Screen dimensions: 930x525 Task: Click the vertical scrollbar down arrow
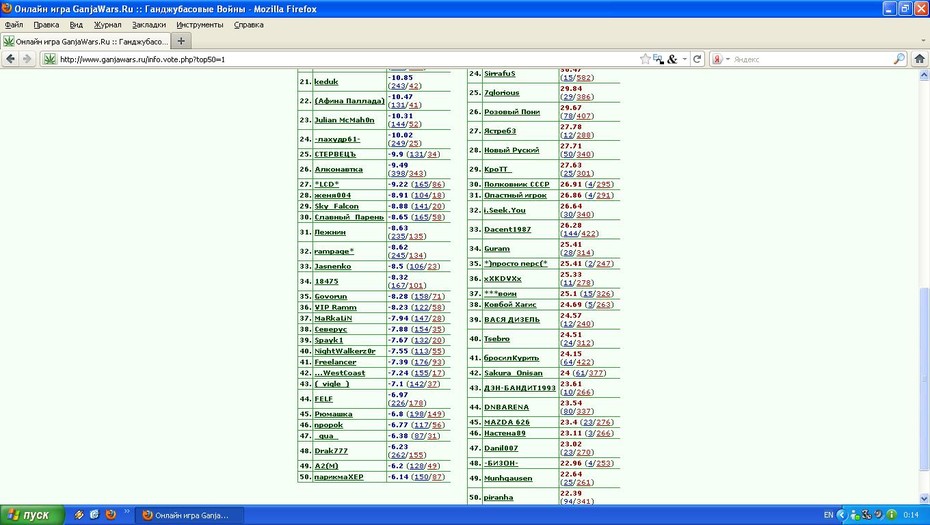click(x=924, y=499)
